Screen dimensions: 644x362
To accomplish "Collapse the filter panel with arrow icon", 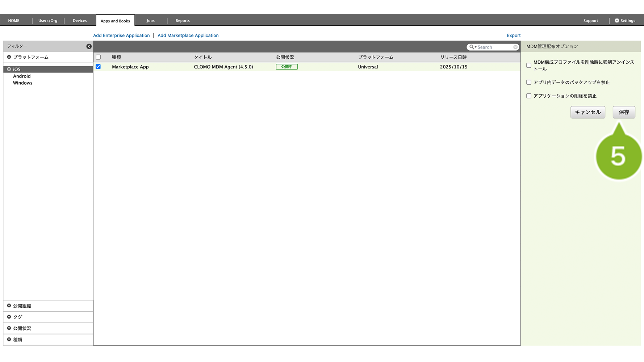I will pos(89,46).
